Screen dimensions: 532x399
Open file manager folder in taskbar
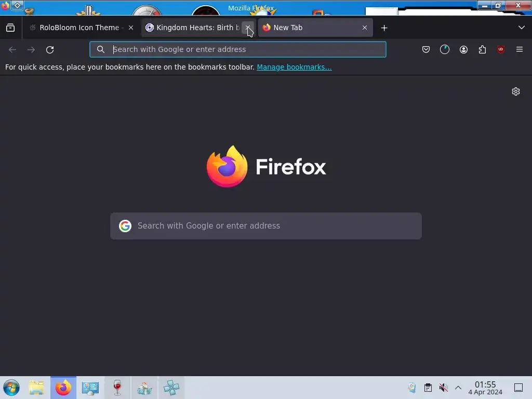pyautogui.click(x=36, y=388)
